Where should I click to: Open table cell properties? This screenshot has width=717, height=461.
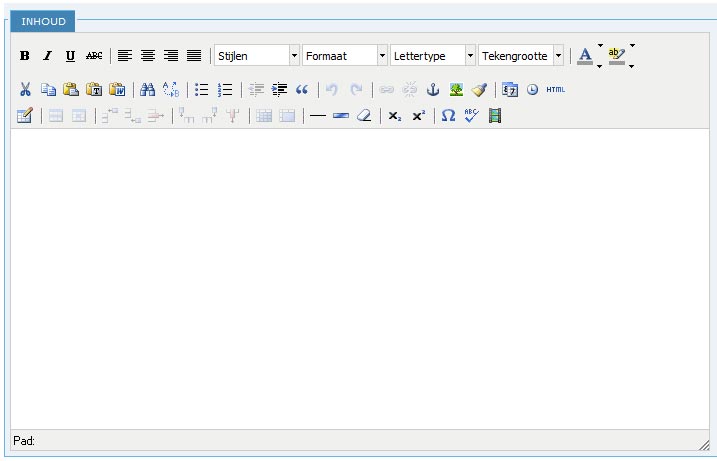point(79,116)
